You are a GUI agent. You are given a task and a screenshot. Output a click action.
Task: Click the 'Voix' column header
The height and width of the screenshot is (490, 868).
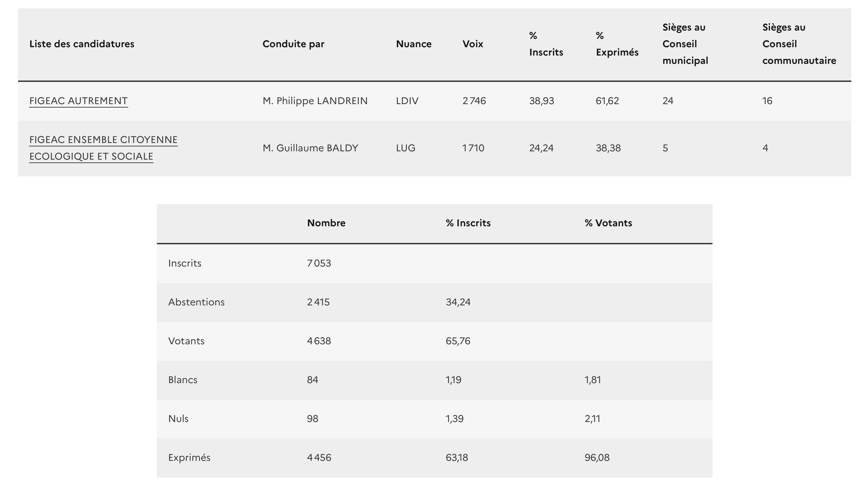click(473, 44)
